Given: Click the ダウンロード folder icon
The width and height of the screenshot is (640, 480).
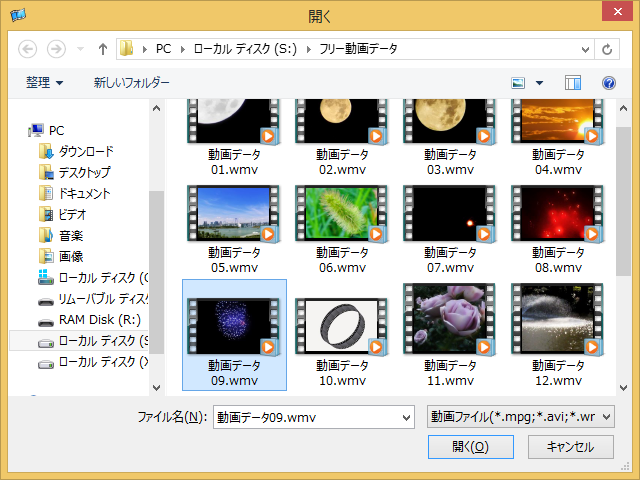Looking at the screenshot, I should (x=46, y=151).
